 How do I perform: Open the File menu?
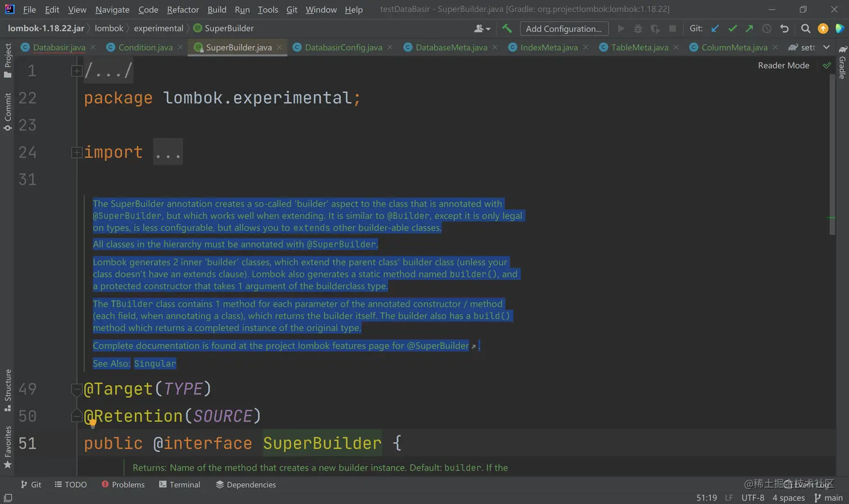(29, 10)
